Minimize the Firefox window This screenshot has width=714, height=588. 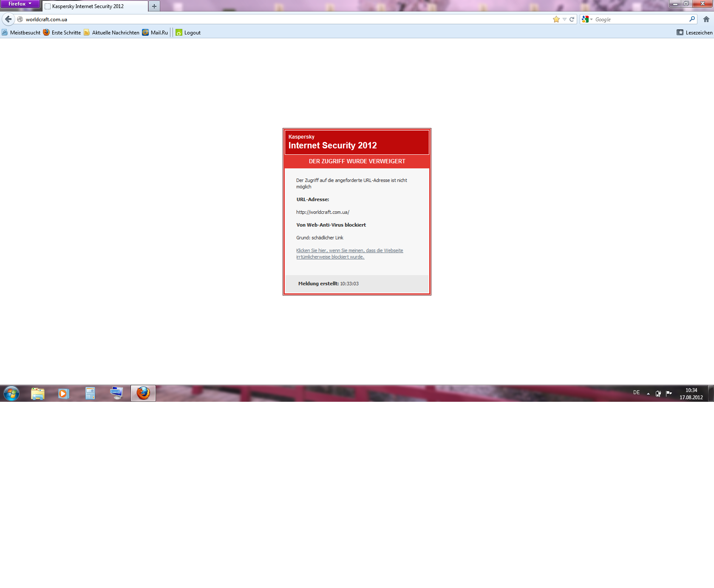coord(675,3)
